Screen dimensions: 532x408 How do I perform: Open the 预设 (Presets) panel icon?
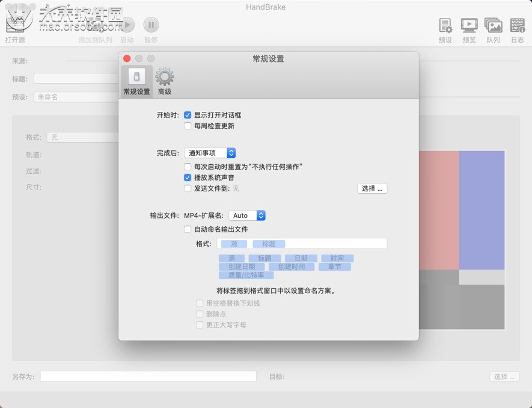(444, 25)
